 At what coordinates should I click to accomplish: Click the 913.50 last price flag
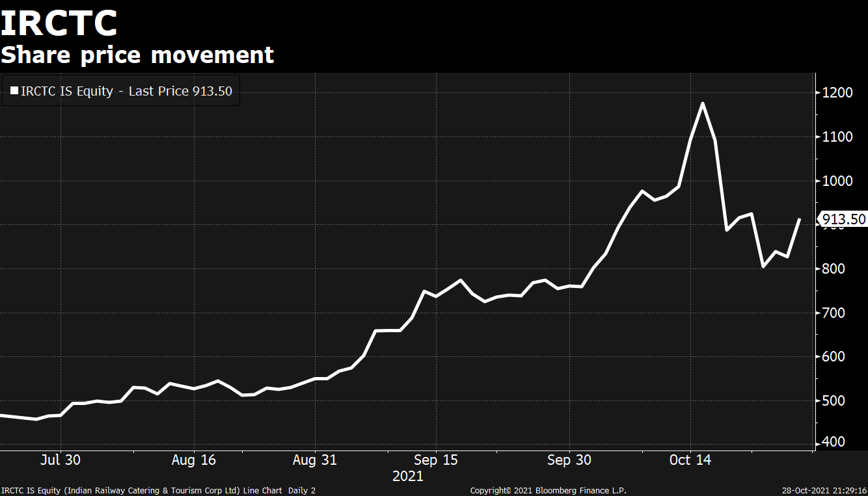coord(843,220)
